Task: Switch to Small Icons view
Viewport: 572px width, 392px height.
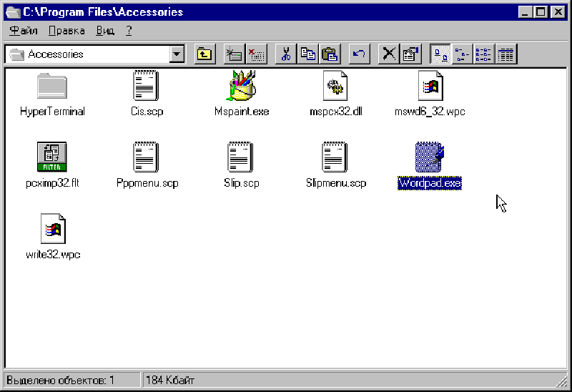Action: coord(462,54)
